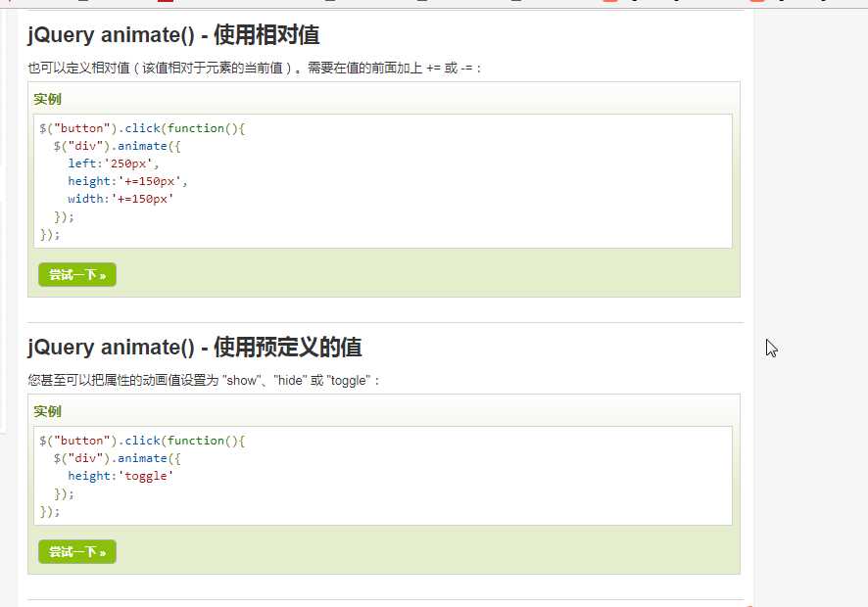Select heading 'jQuery animate() - 使用预定义的值'
868x607 pixels.
click(x=194, y=348)
